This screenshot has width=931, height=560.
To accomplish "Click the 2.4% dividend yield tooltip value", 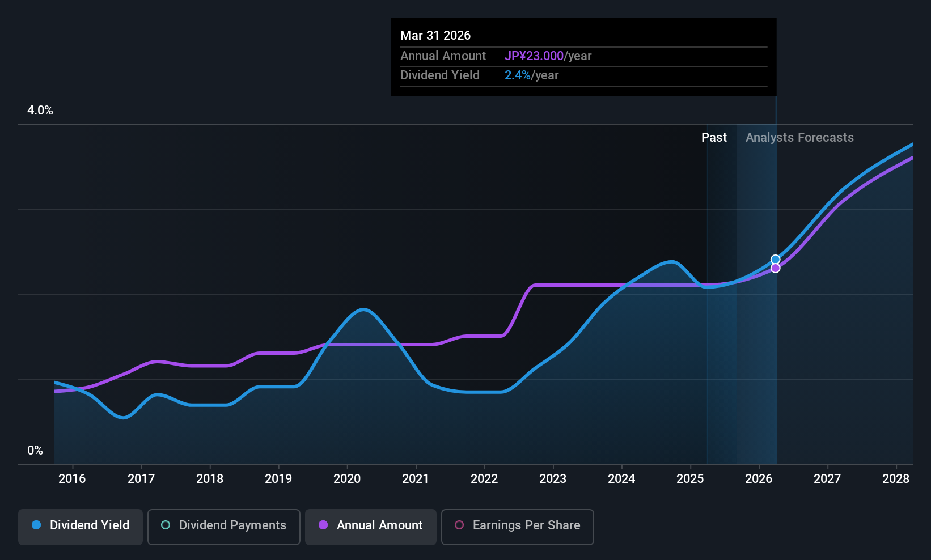I will coord(518,75).
